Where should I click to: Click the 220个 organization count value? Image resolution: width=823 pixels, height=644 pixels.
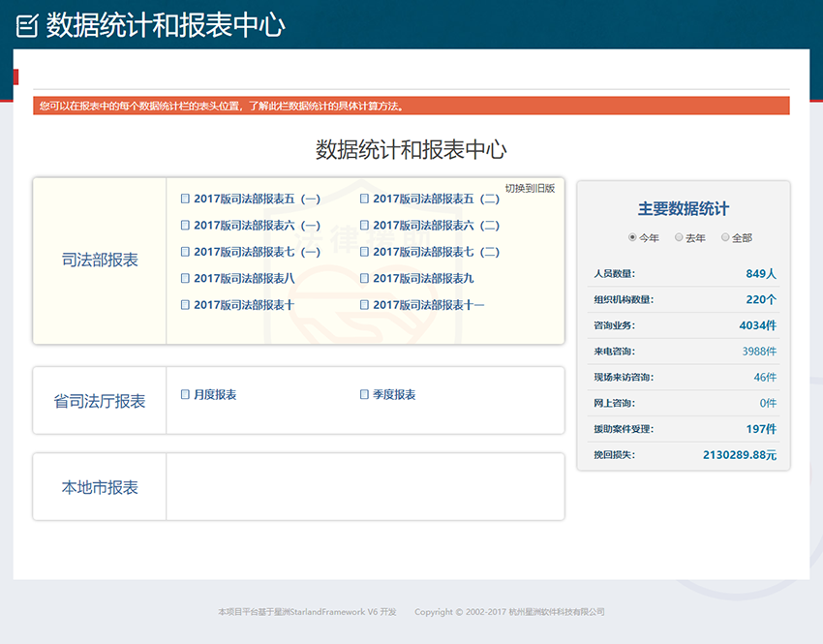click(x=761, y=299)
